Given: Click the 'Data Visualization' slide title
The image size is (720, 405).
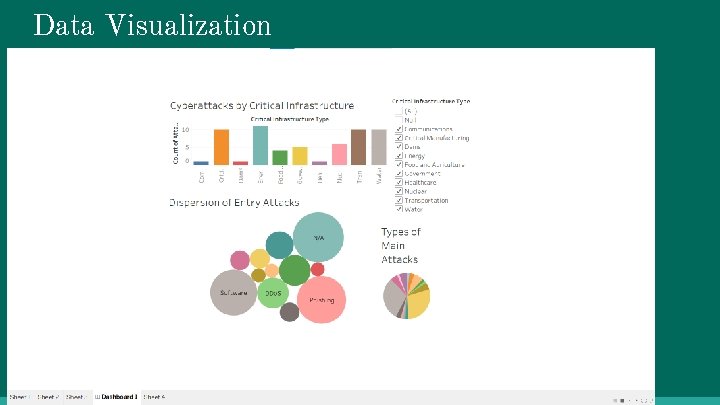Looking at the screenshot, I should (152, 25).
